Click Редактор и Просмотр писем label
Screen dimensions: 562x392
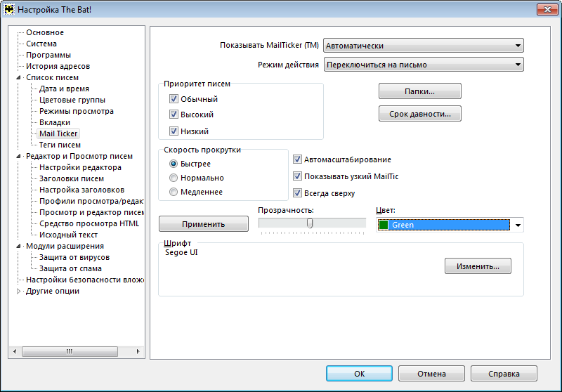coord(79,156)
